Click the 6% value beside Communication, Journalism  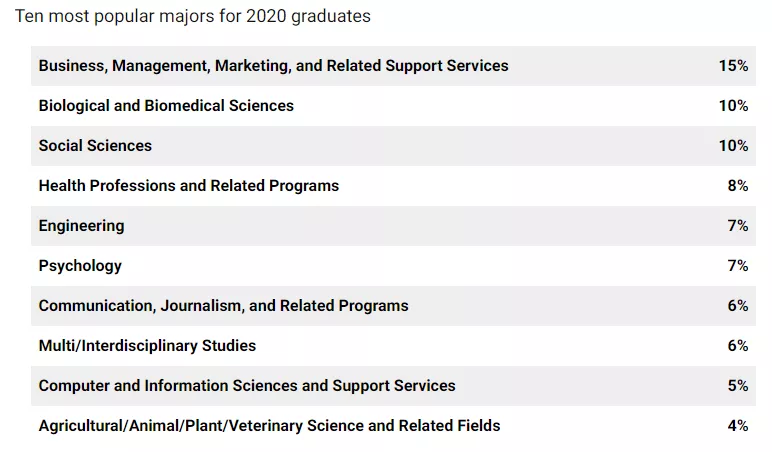coord(738,306)
